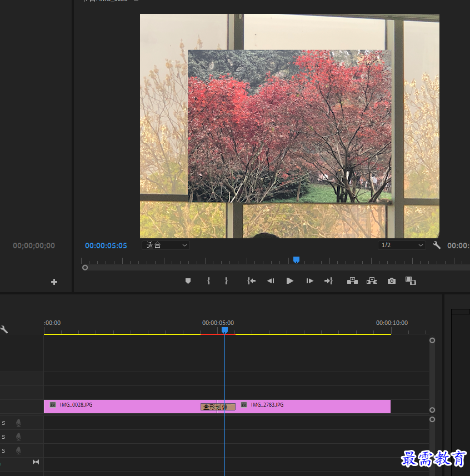Click the plus button in source monitor
Screen dimensions: 470x476
pyautogui.click(x=54, y=282)
